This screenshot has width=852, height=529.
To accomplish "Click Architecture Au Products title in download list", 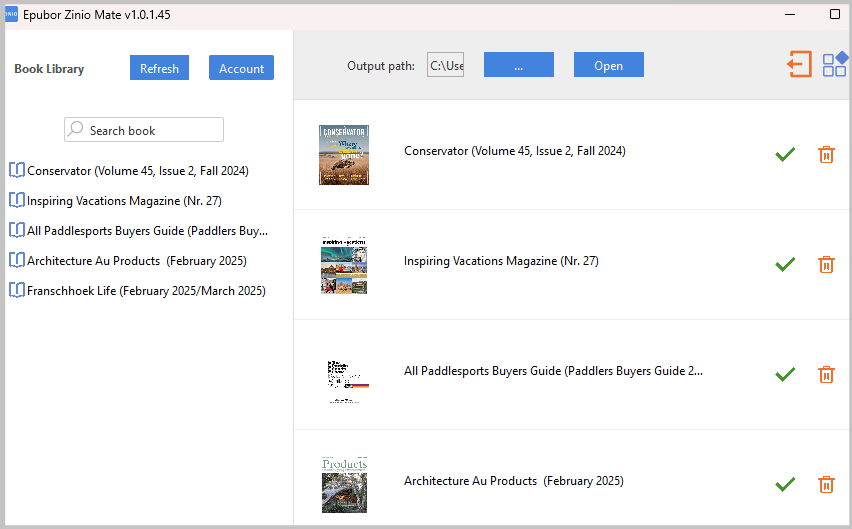I will [x=513, y=481].
